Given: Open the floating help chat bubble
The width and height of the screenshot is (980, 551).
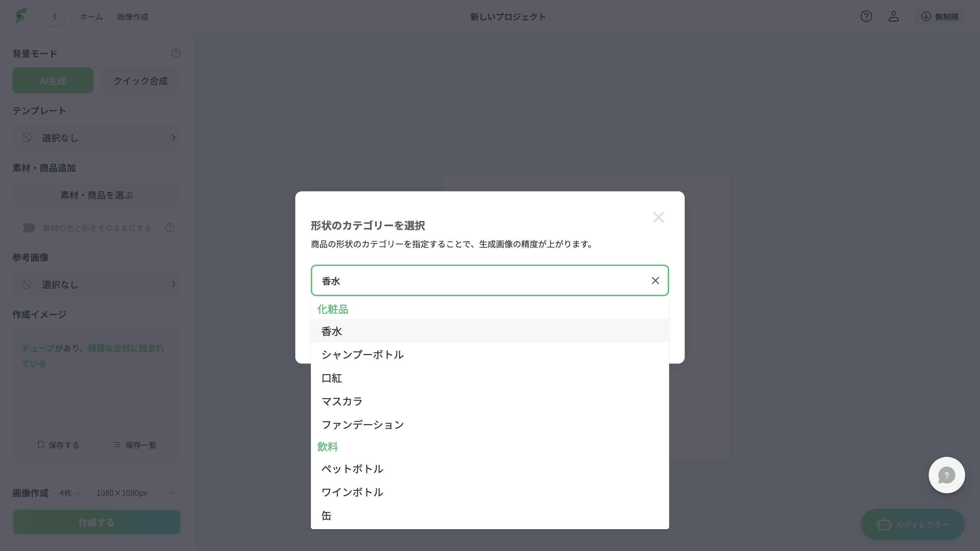Looking at the screenshot, I should (x=946, y=475).
